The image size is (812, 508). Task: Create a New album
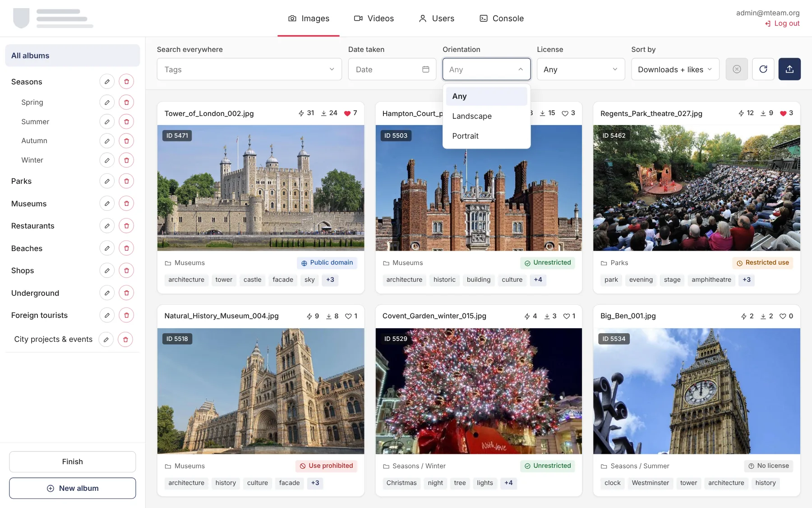[x=72, y=488]
